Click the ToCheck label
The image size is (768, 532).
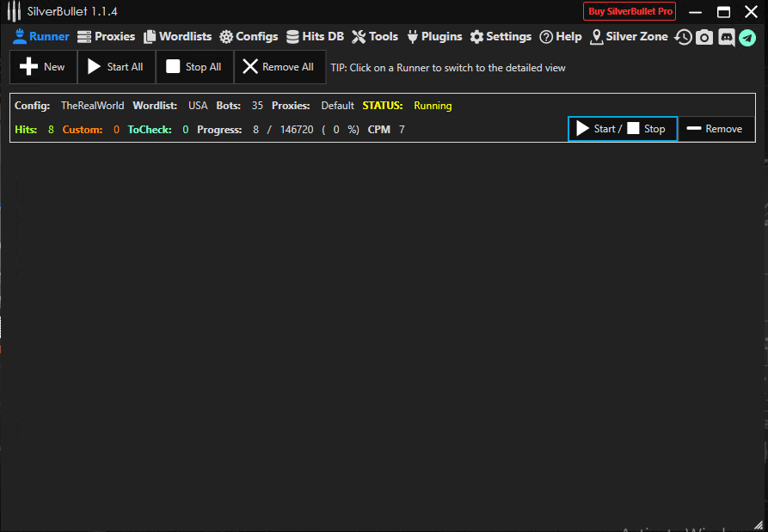coord(150,130)
